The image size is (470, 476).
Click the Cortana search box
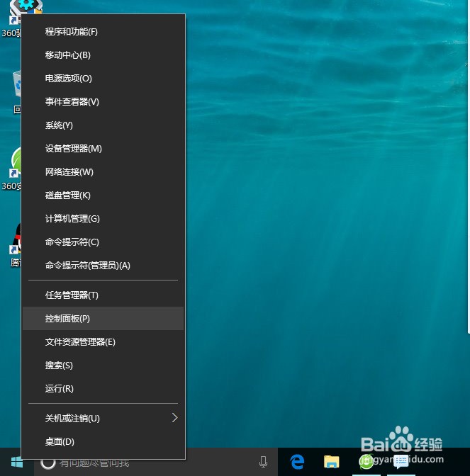tap(156, 463)
